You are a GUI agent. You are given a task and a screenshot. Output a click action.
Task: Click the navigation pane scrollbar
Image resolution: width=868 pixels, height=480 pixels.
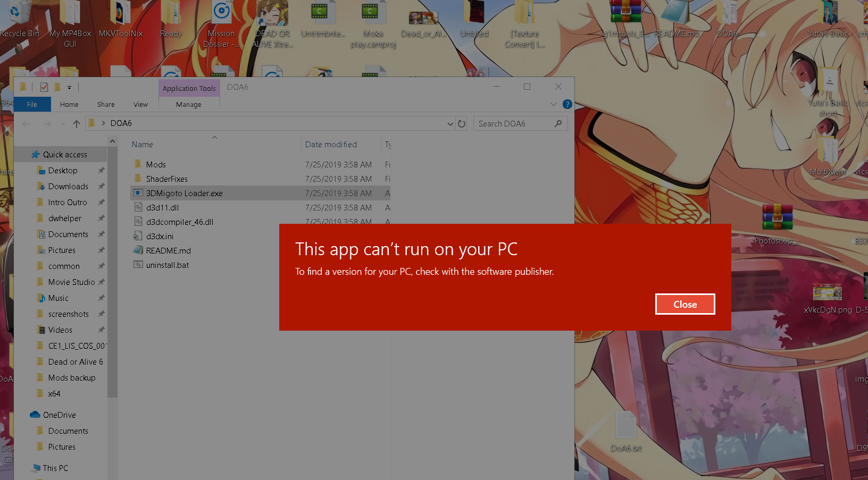tap(112, 272)
